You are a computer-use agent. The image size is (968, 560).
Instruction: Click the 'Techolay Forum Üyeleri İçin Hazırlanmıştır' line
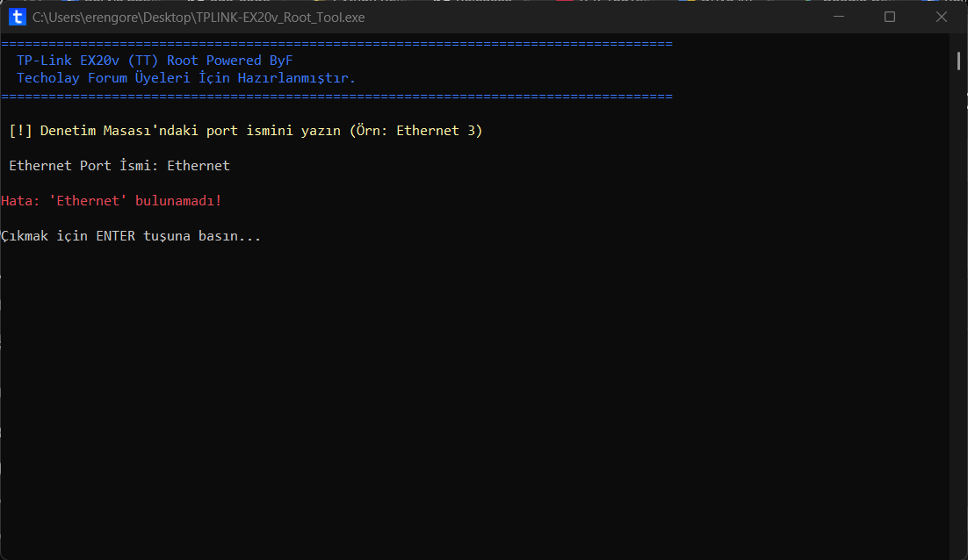186,78
